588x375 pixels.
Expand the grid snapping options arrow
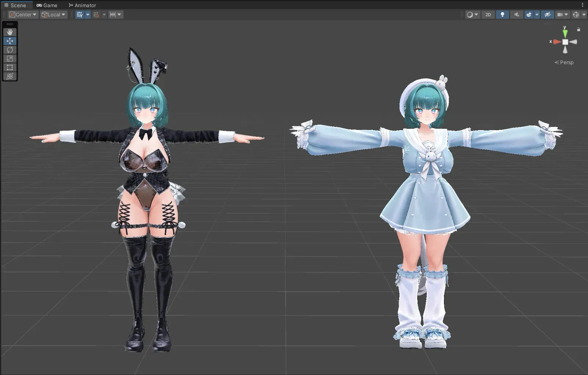[104, 15]
